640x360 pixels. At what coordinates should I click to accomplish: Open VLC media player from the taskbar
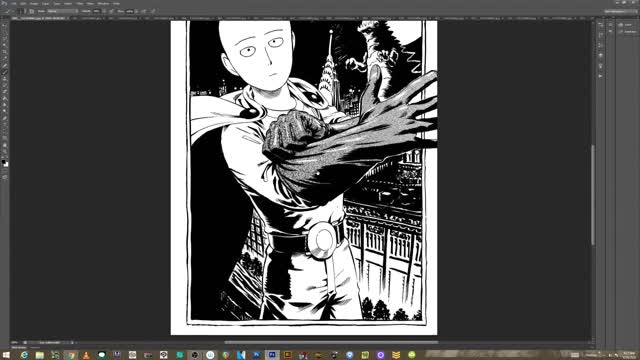86,355
